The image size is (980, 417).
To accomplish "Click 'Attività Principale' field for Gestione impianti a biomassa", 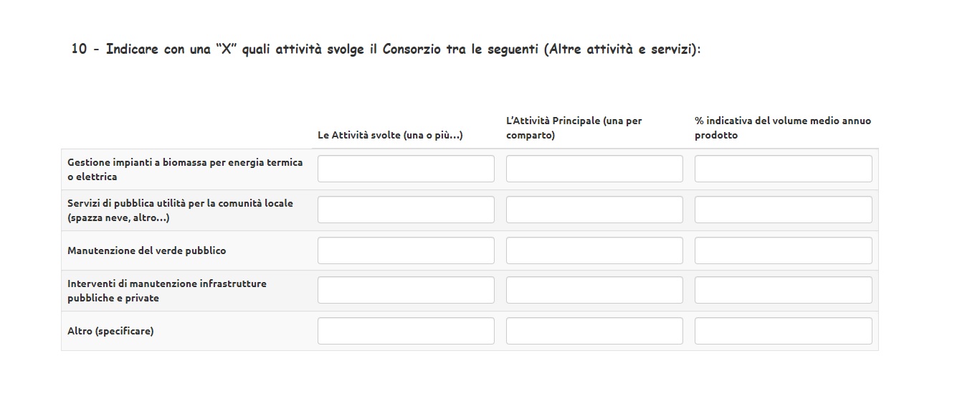I will pos(594,169).
